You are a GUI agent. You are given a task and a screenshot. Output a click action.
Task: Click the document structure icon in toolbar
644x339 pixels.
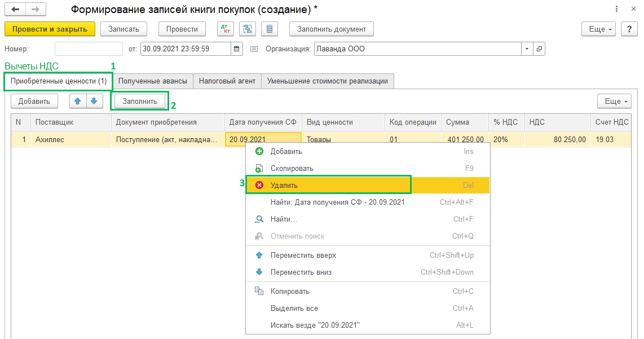tap(248, 29)
